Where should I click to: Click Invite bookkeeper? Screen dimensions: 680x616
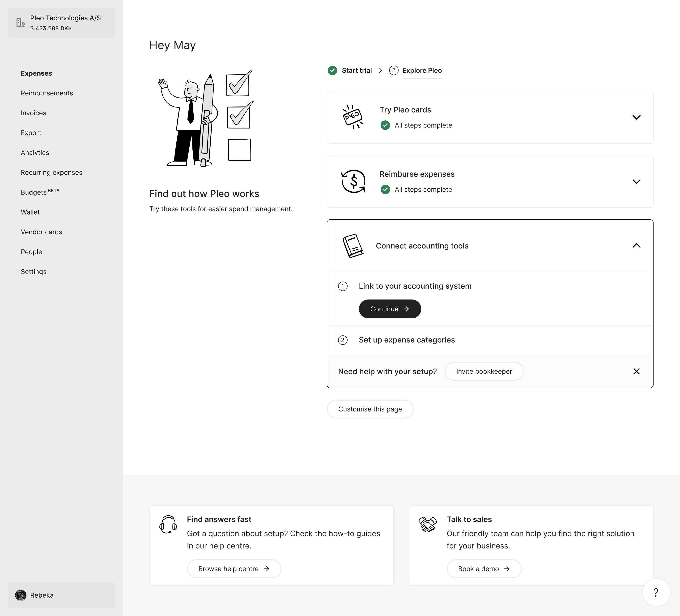pos(484,371)
